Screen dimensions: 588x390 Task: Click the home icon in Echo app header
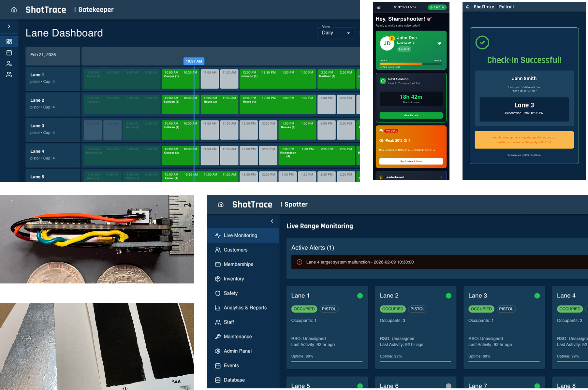tap(379, 7)
